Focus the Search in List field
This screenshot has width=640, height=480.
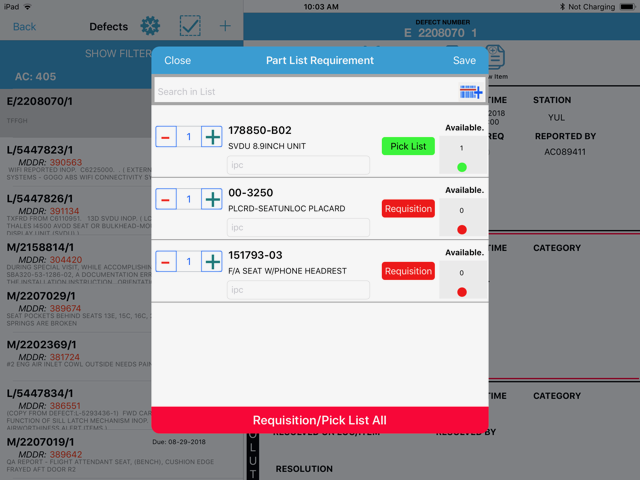pos(300,92)
